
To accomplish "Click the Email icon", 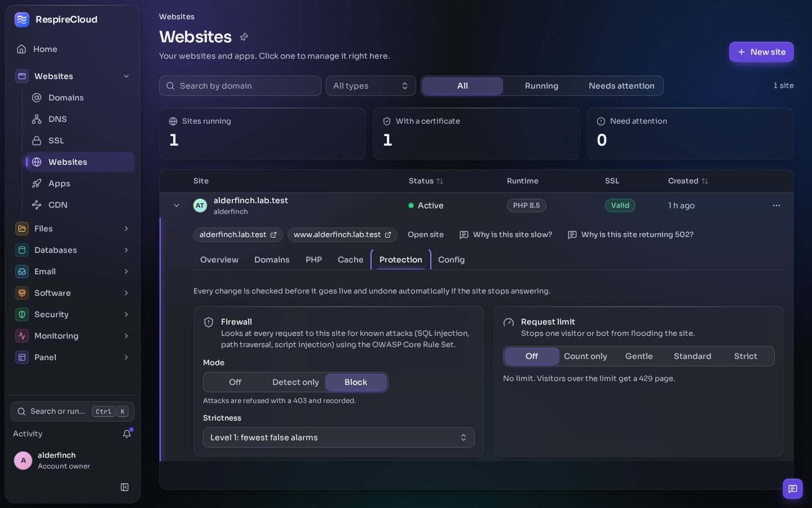I will [22, 271].
